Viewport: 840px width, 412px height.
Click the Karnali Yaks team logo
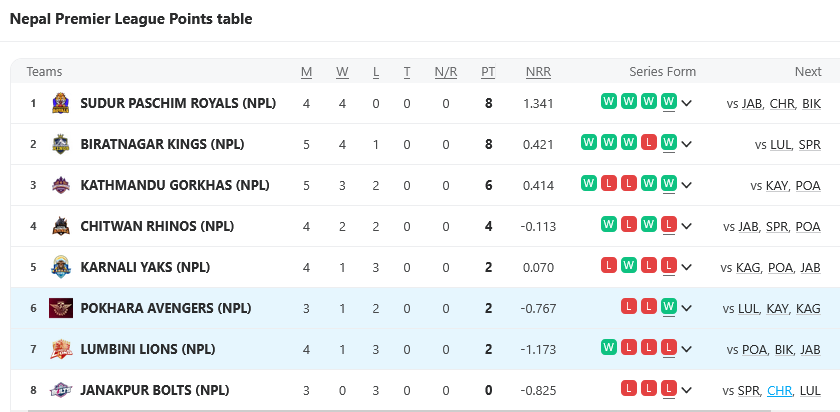pyautogui.click(x=61, y=267)
